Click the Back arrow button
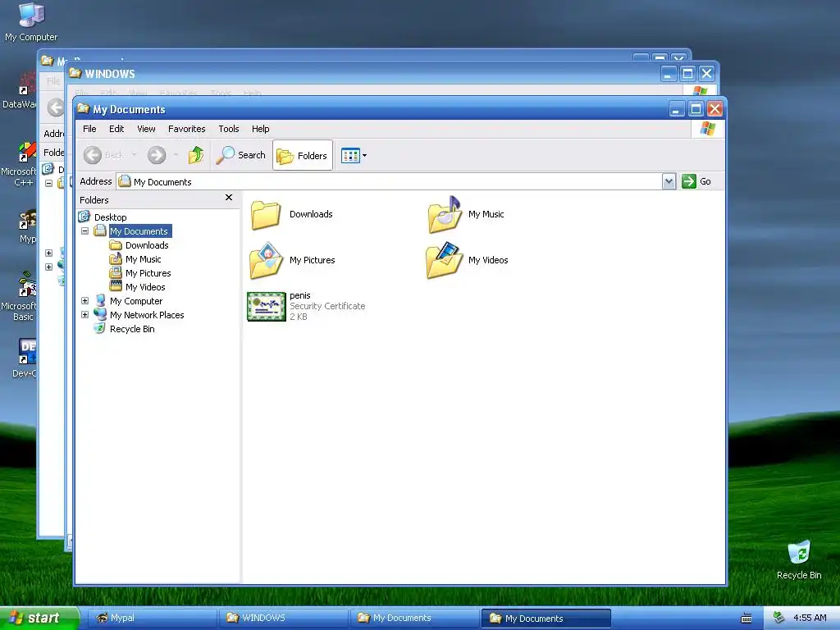 [x=93, y=155]
